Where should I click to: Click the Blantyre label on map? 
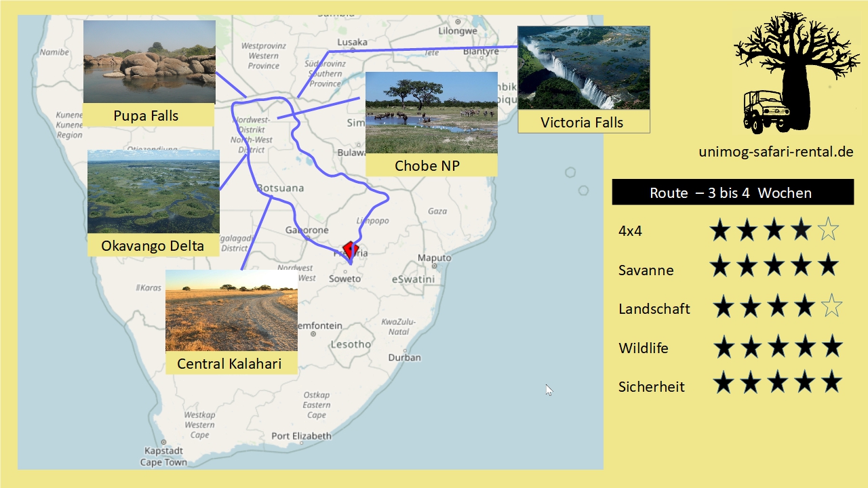[481, 52]
